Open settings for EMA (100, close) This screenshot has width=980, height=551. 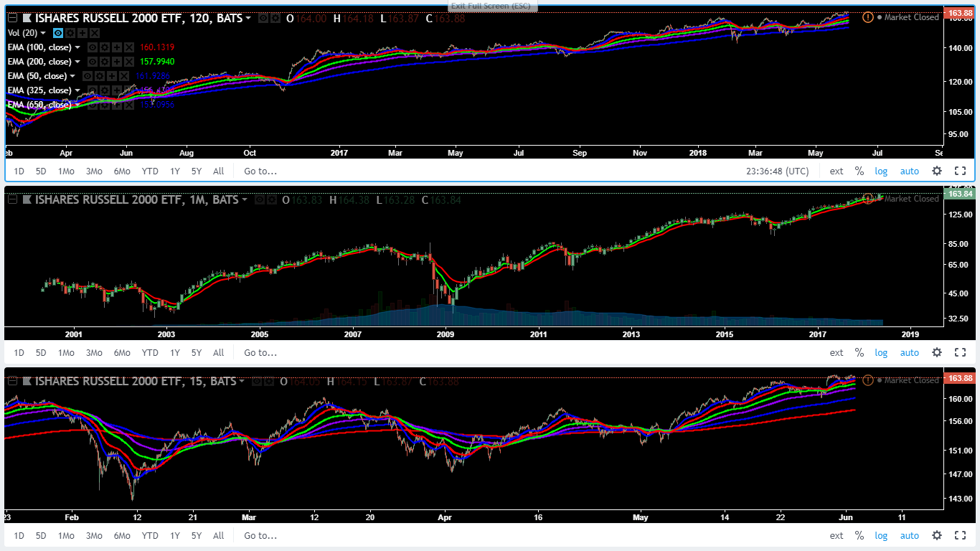click(x=104, y=47)
